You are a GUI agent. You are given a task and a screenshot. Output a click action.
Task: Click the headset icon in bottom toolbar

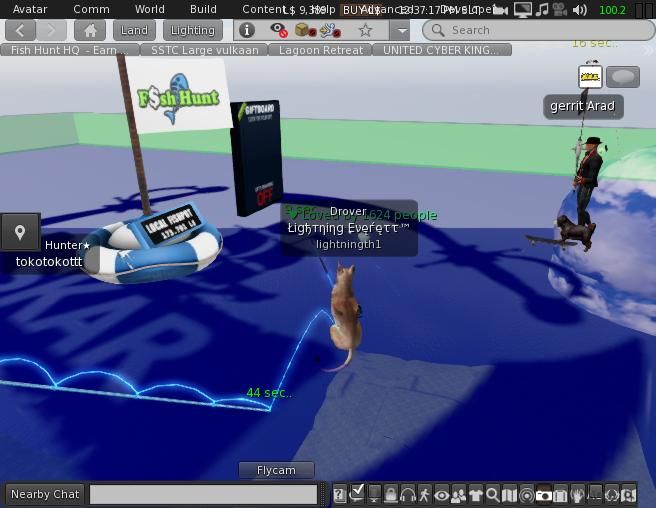pos(612,495)
